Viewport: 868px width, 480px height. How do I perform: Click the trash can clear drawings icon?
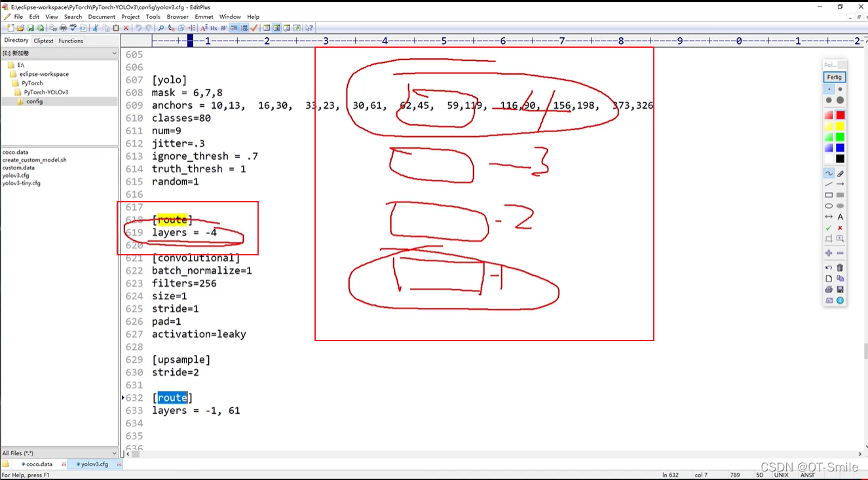[840, 267]
